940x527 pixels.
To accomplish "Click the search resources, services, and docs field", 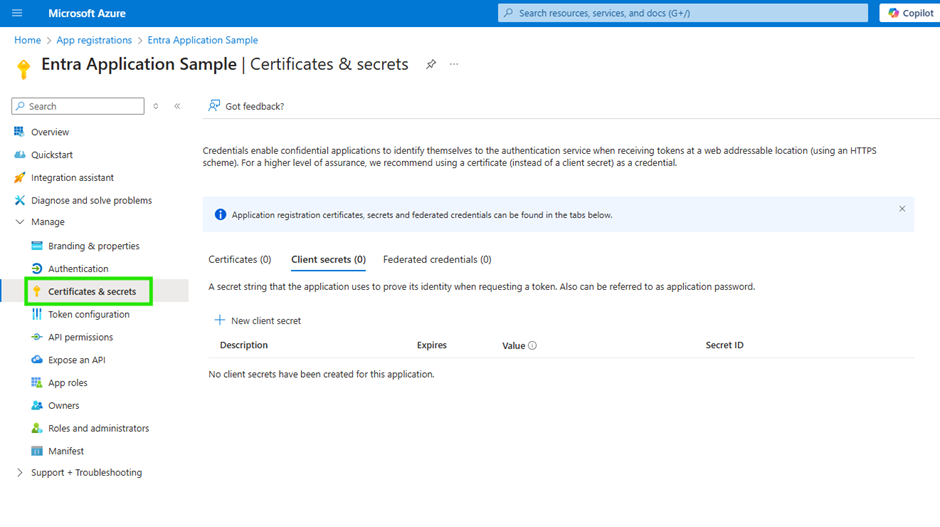I will point(682,13).
